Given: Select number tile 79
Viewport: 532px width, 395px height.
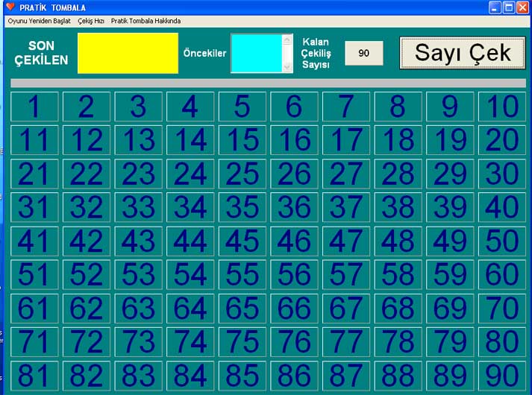Looking at the screenshot, I should pyautogui.click(x=450, y=342).
